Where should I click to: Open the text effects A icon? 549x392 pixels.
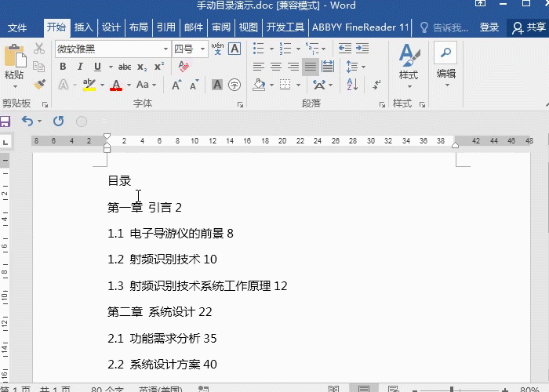[x=64, y=85]
